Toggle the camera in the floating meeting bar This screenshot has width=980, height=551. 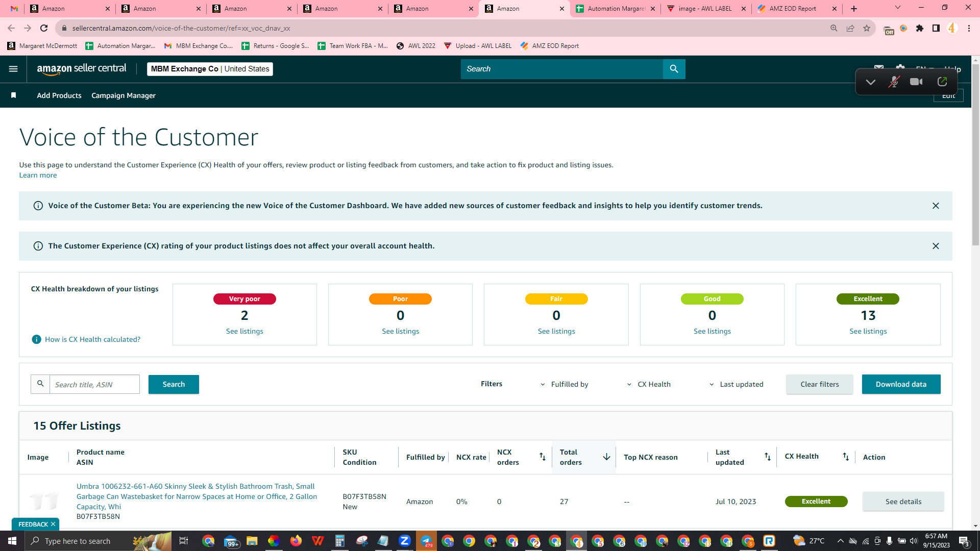[x=916, y=82]
